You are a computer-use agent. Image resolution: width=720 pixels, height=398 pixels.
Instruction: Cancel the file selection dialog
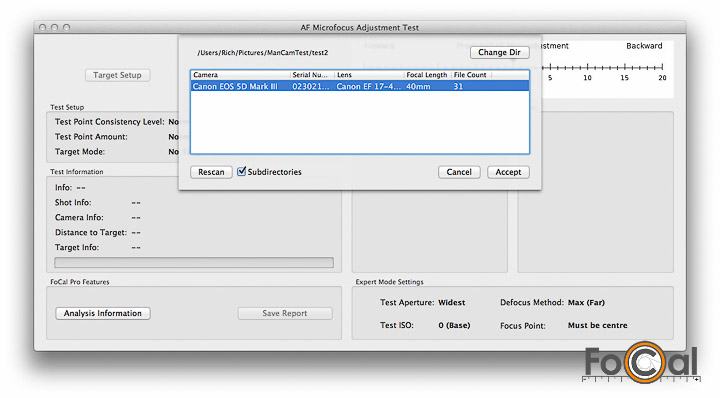click(x=459, y=172)
